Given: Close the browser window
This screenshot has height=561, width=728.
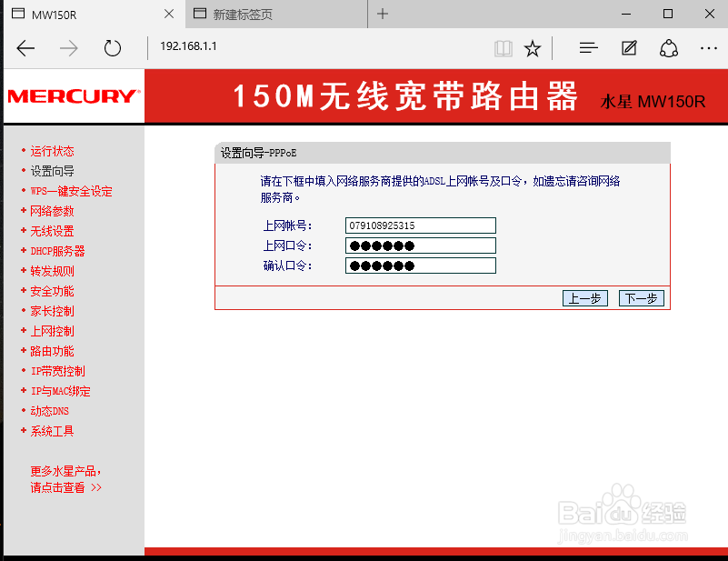Looking at the screenshot, I should [x=710, y=14].
